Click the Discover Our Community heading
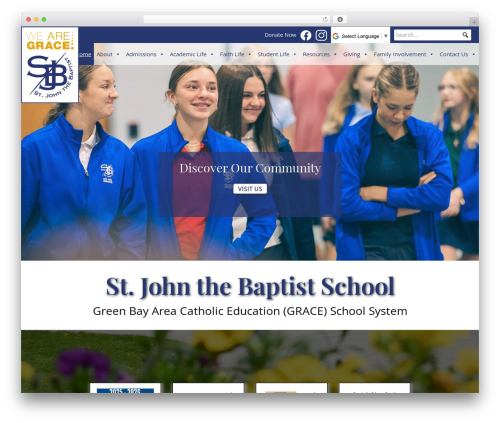This screenshot has width=500, height=423. (x=250, y=168)
